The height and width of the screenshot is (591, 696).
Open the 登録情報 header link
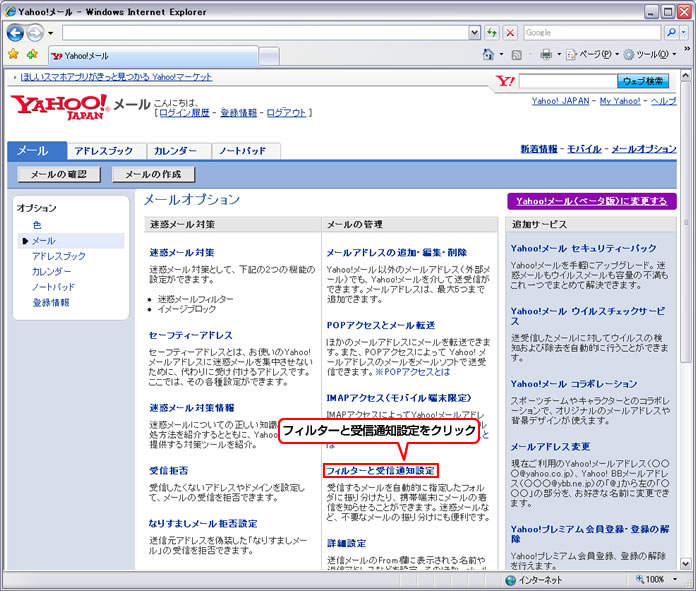pos(239,113)
